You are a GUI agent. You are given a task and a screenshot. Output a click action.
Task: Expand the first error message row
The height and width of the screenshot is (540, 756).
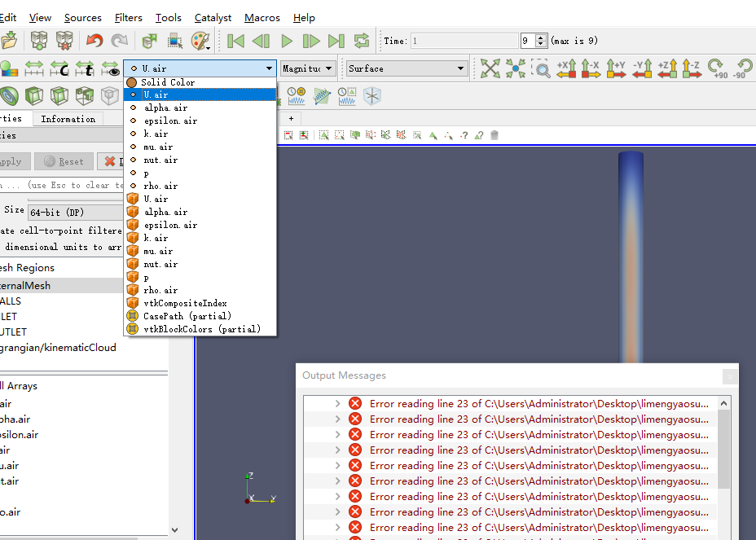pos(337,404)
